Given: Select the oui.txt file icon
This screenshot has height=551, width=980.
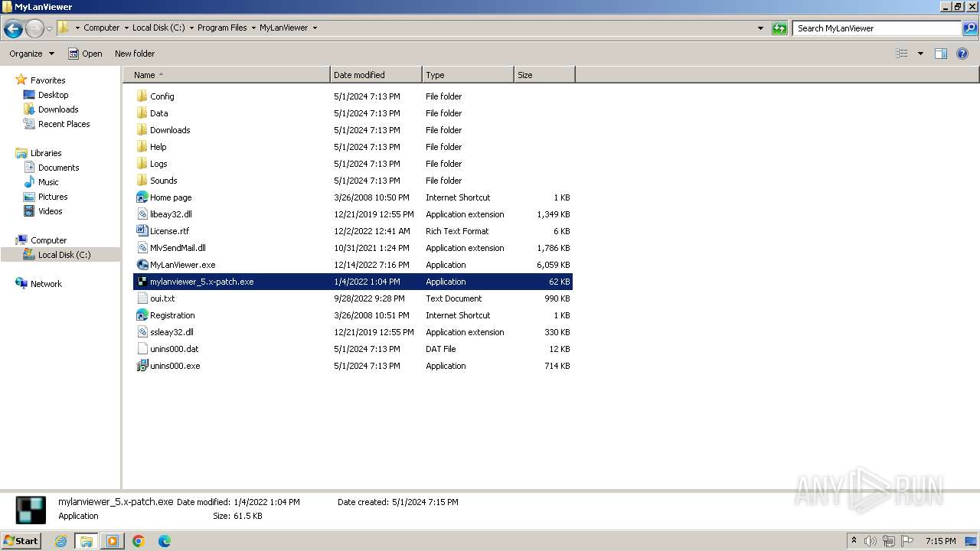Looking at the screenshot, I should click(x=142, y=298).
